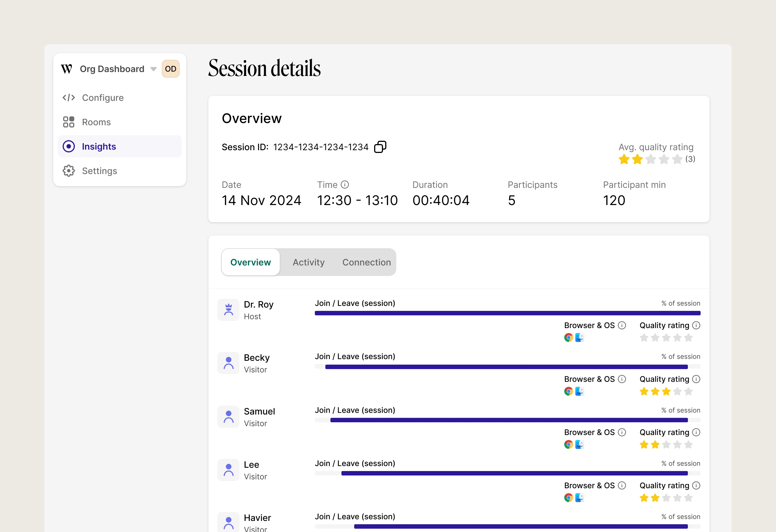Viewport: 776px width, 532px height.
Task: Click Becky's Quality rating info icon
Action: (x=696, y=379)
